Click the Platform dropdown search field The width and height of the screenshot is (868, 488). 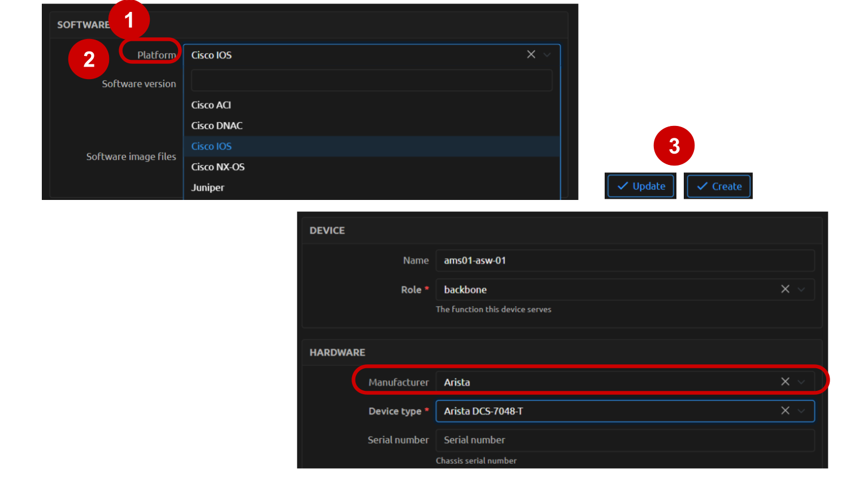[371, 80]
